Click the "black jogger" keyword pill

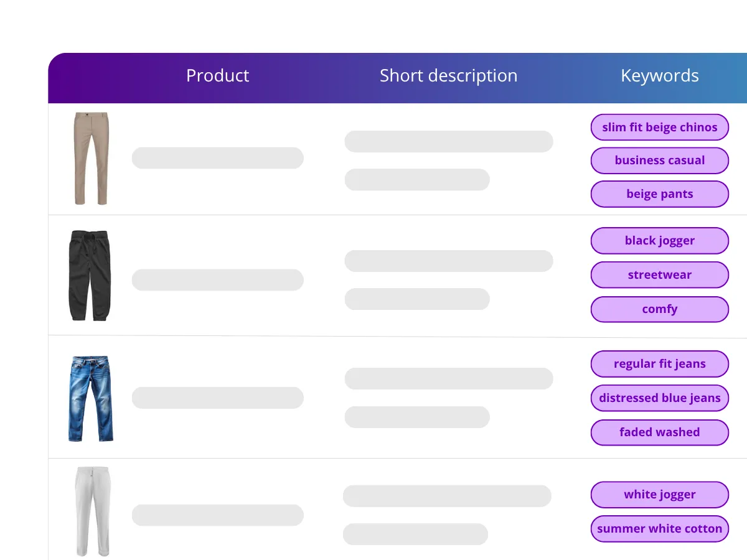click(659, 241)
